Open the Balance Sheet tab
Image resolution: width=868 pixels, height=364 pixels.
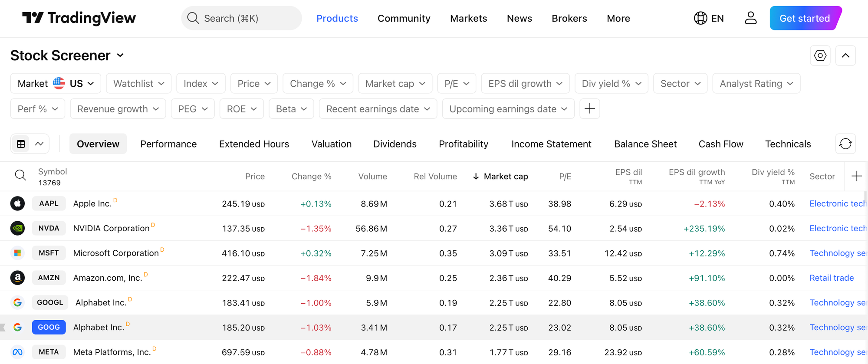(645, 144)
